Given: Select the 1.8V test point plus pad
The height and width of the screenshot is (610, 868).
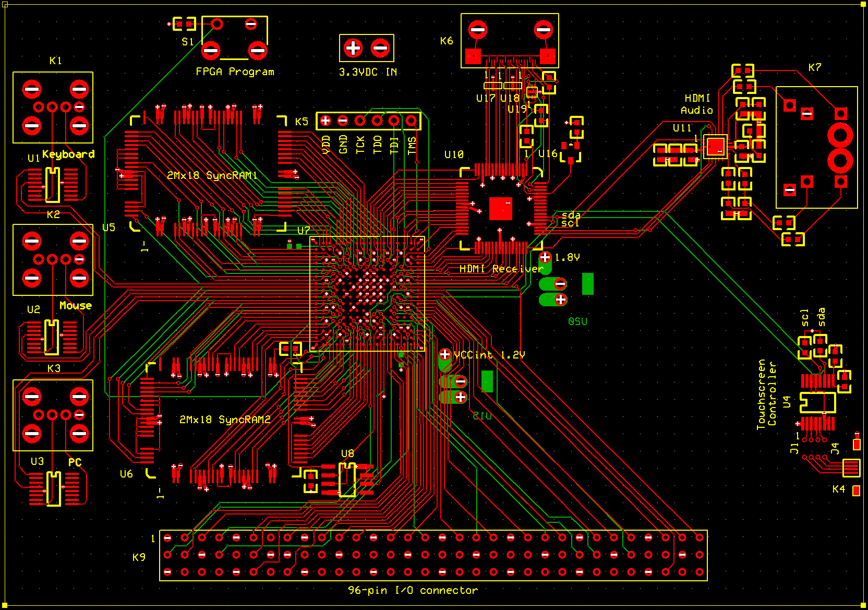Looking at the screenshot, I should [545, 257].
